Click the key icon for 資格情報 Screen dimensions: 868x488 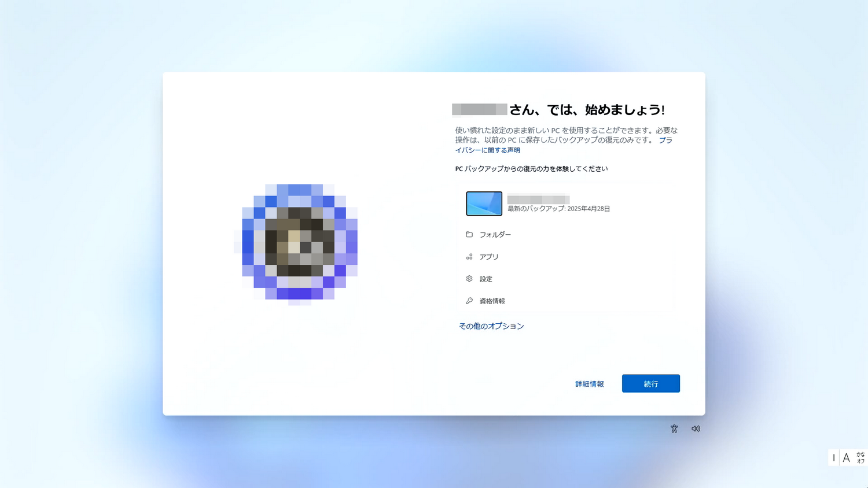pos(469,300)
